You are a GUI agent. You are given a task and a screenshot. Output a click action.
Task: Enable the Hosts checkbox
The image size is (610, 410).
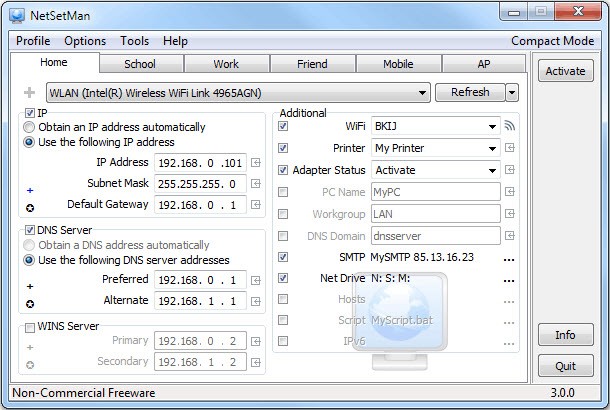tap(283, 299)
